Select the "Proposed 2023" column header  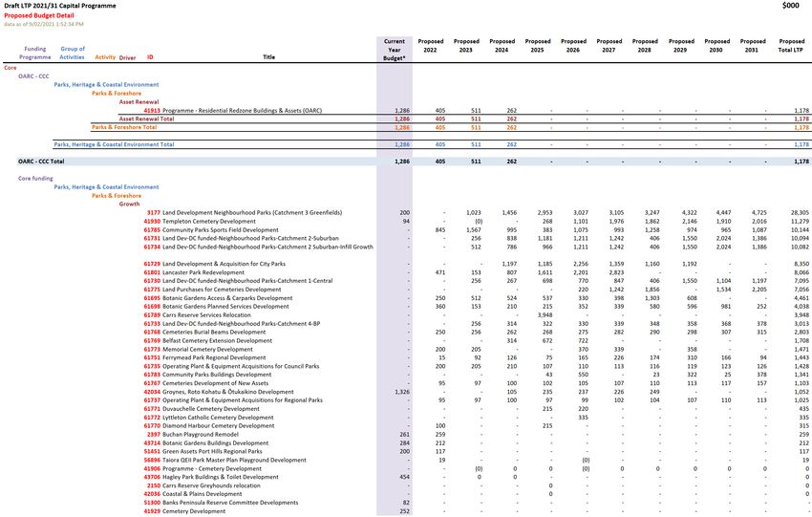tap(466, 46)
